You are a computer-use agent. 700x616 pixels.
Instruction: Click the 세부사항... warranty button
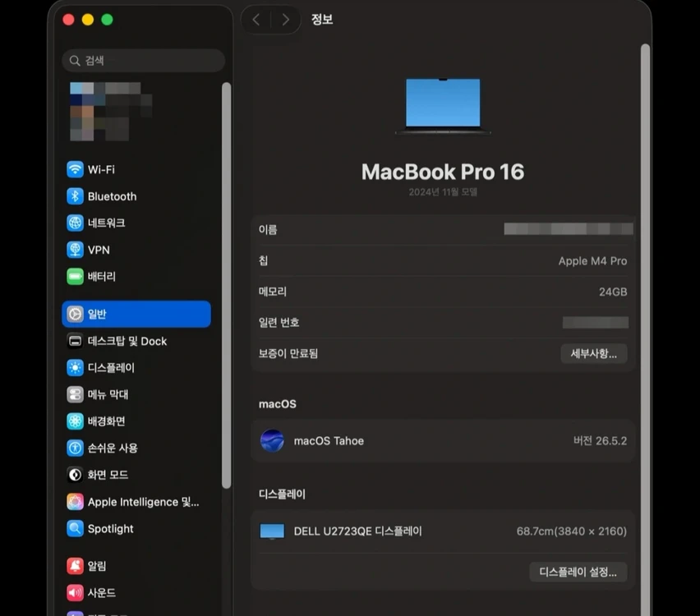pyautogui.click(x=594, y=353)
